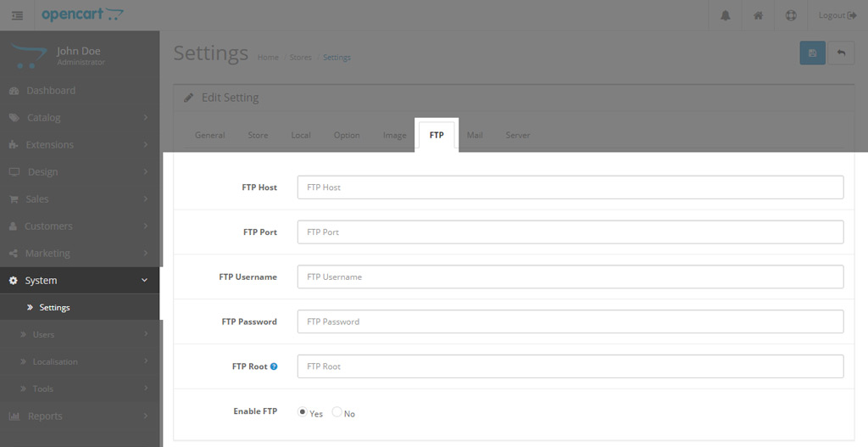Click the cancel back-arrow button

[x=841, y=53]
